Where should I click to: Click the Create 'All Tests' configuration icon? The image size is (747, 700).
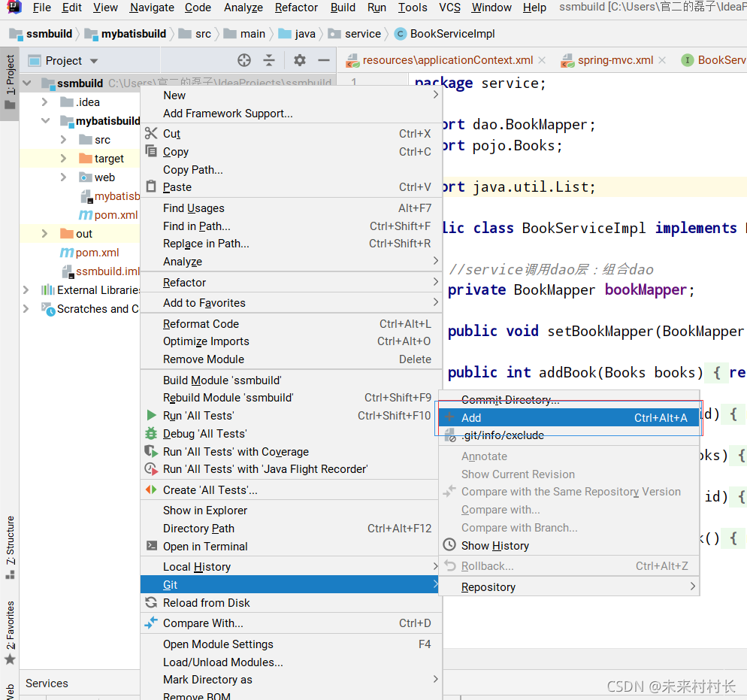tap(151, 490)
